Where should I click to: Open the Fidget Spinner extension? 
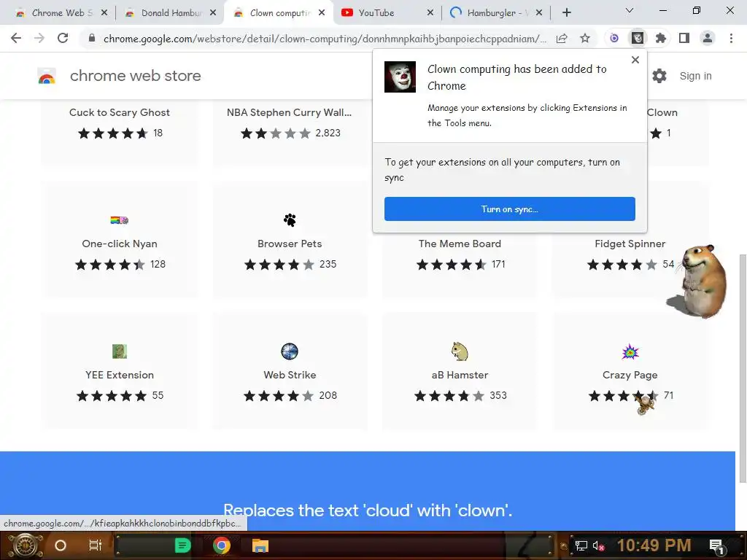(x=630, y=244)
